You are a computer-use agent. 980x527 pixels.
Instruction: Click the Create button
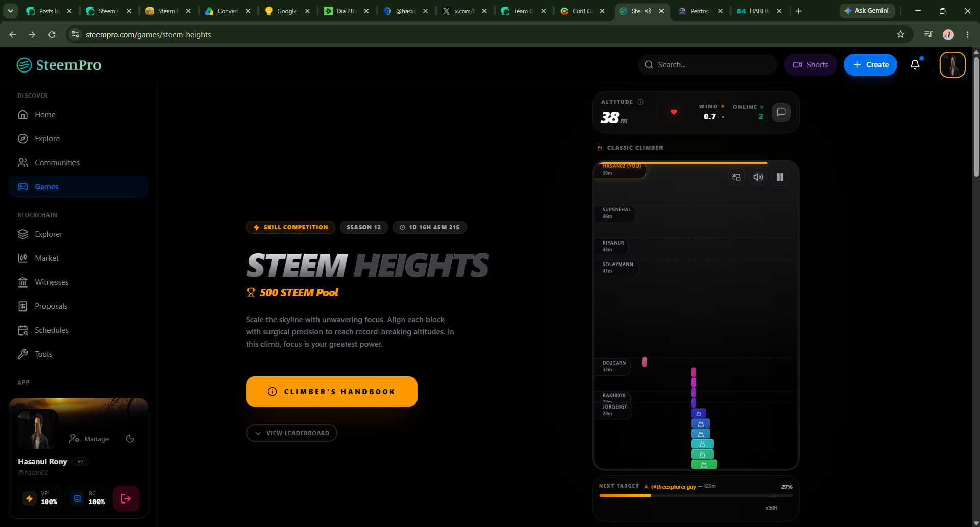tap(870, 65)
